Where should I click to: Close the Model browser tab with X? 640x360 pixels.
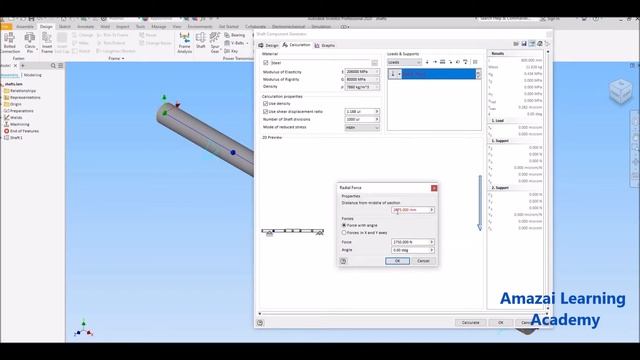pyautogui.click(x=16, y=66)
